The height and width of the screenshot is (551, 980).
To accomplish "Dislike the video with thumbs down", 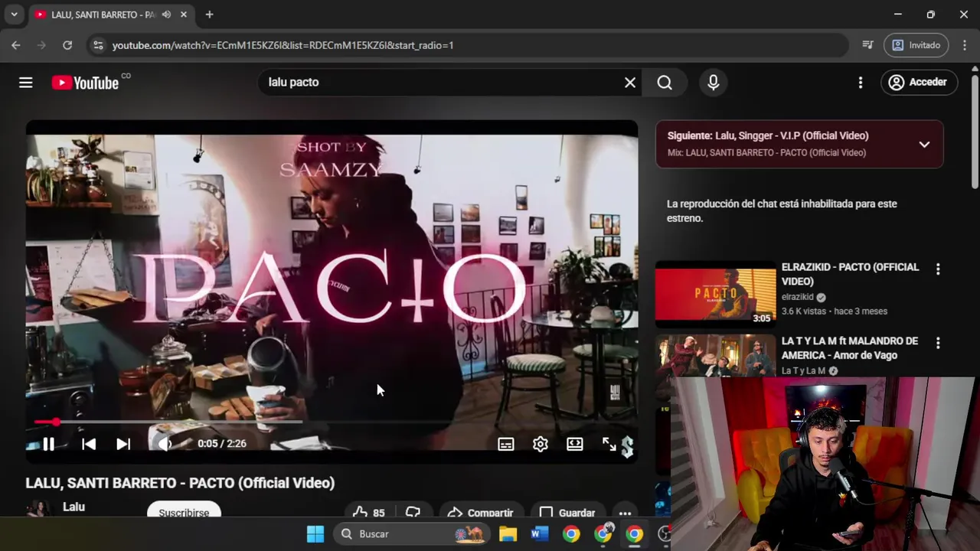I will click(413, 513).
